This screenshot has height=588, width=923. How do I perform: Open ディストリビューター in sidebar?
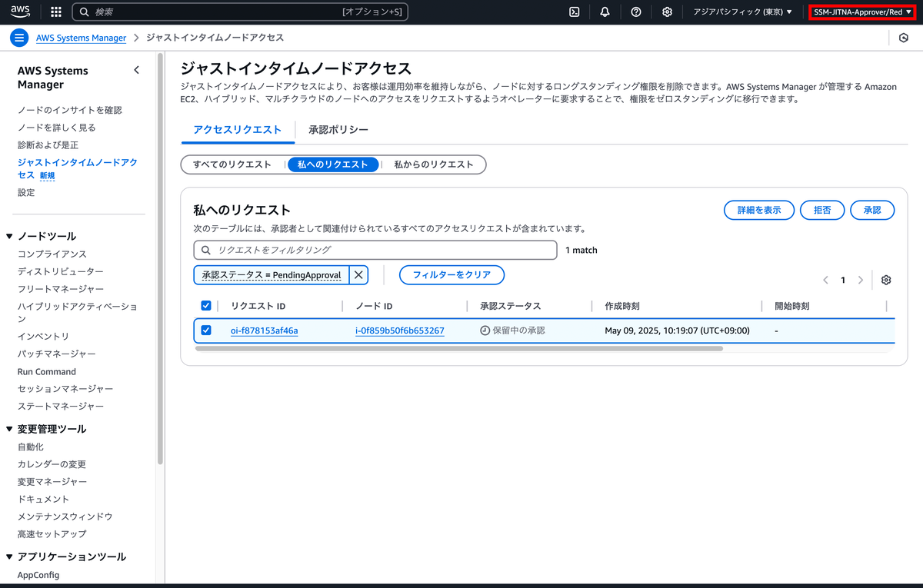click(x=61, y=271)
